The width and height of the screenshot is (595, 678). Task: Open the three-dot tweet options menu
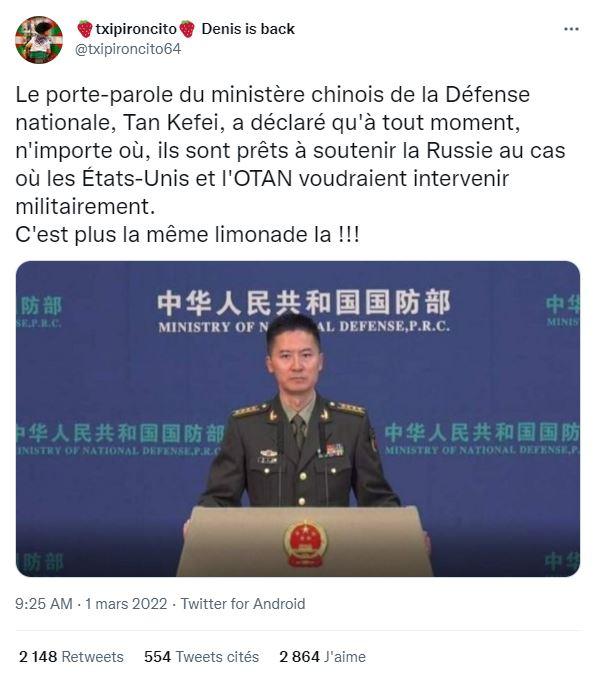[571, 29]
